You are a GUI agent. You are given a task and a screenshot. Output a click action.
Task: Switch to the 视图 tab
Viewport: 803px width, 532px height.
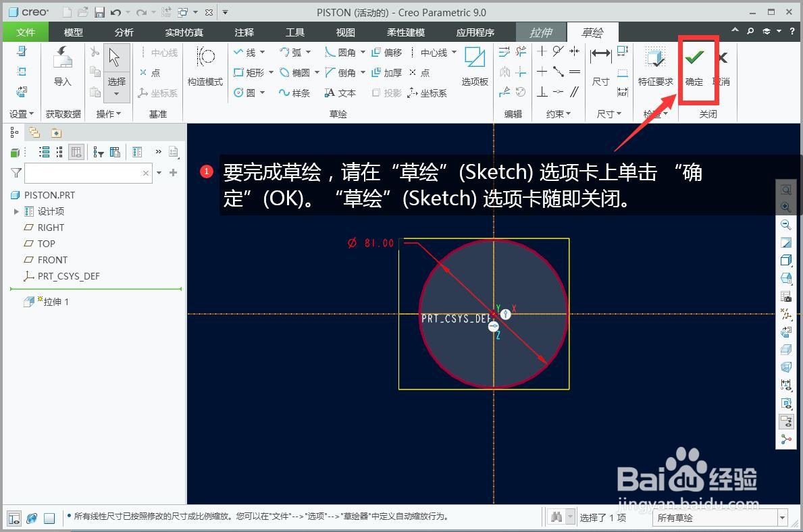(x=345, y=32)
